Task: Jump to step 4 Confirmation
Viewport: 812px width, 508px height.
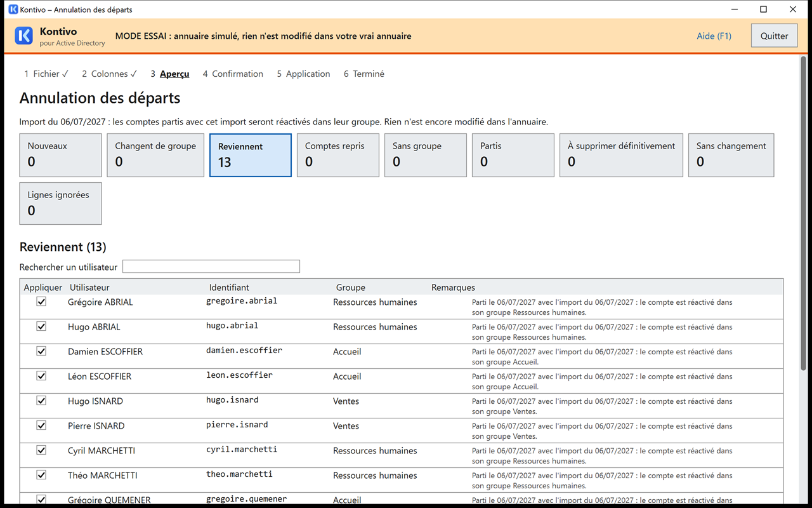Action: pyautogui.click(x=233, y=74)
